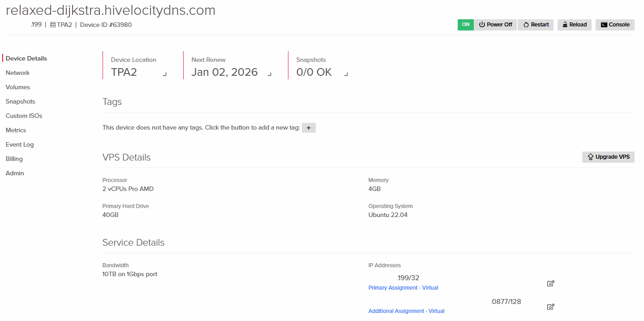Click the Reload button
644x321 pixels.
click(x=574, y=25)
